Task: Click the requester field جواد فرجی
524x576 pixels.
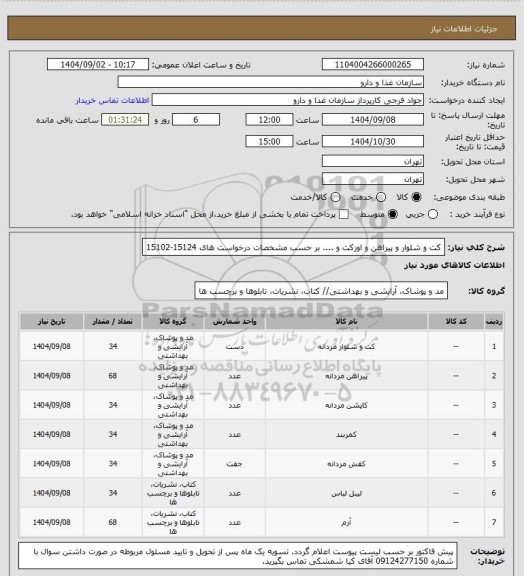Action: coord(288,100)
